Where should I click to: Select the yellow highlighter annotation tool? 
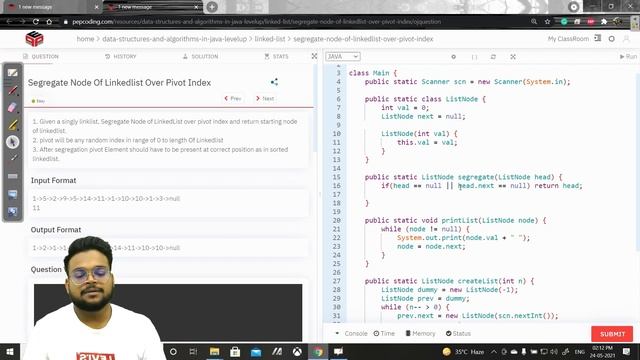(13, 124)
